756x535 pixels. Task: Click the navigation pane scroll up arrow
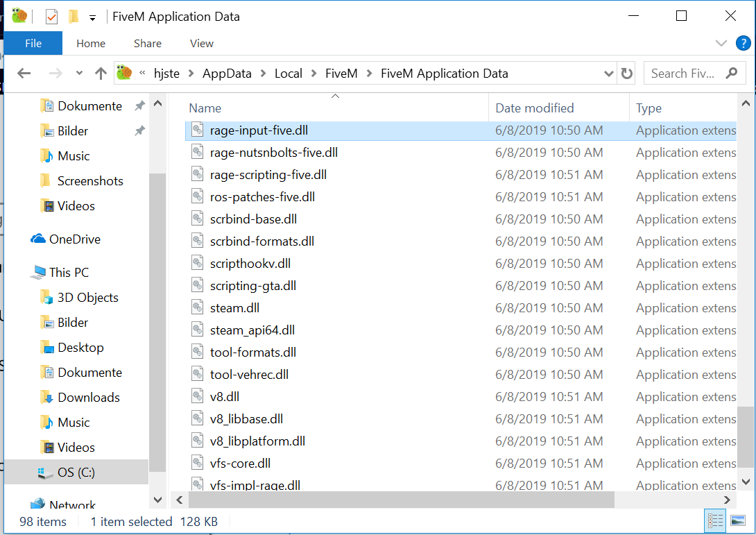tap(157, 103)
